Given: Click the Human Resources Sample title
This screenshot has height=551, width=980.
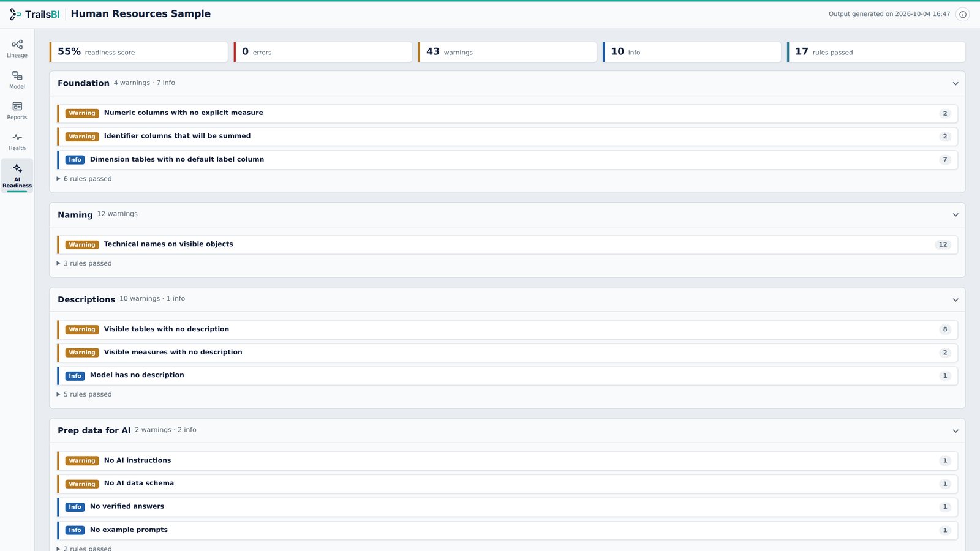Looking at the screenshot, I should 141,13.
